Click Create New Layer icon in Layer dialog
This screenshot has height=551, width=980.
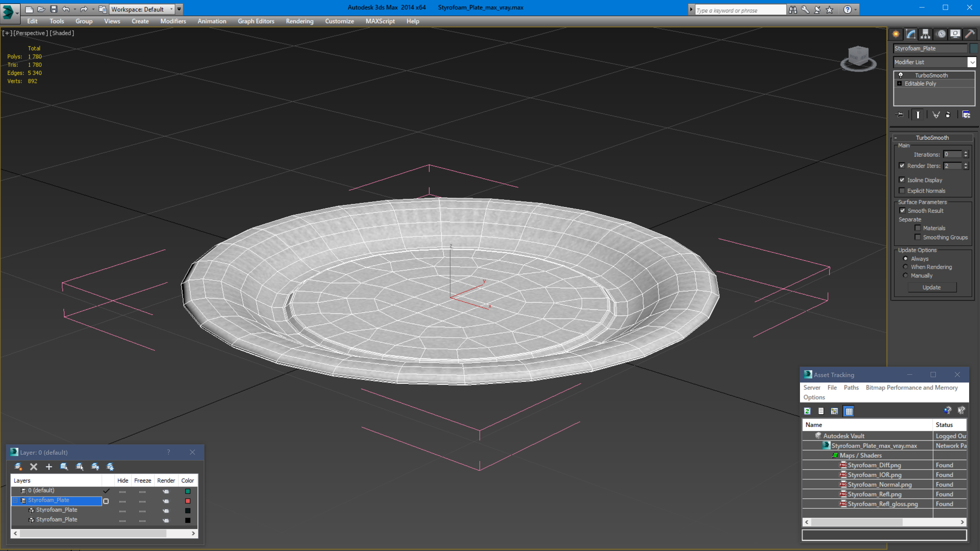pyautogui.click(x=18, y=467)
